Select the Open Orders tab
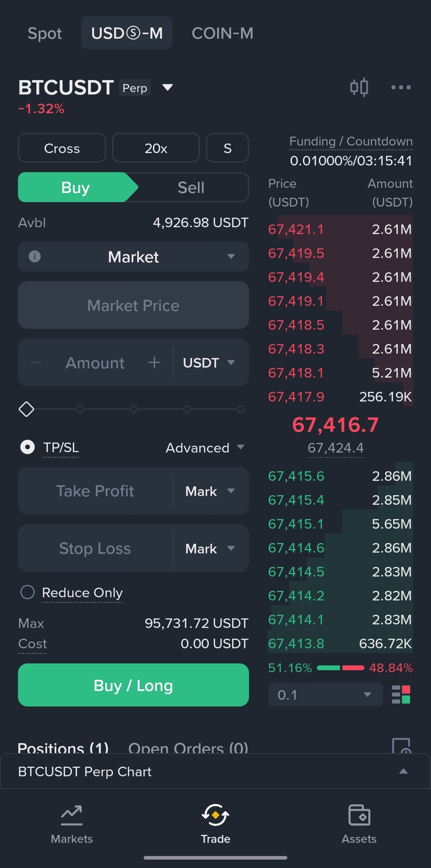 click(188, 747)
